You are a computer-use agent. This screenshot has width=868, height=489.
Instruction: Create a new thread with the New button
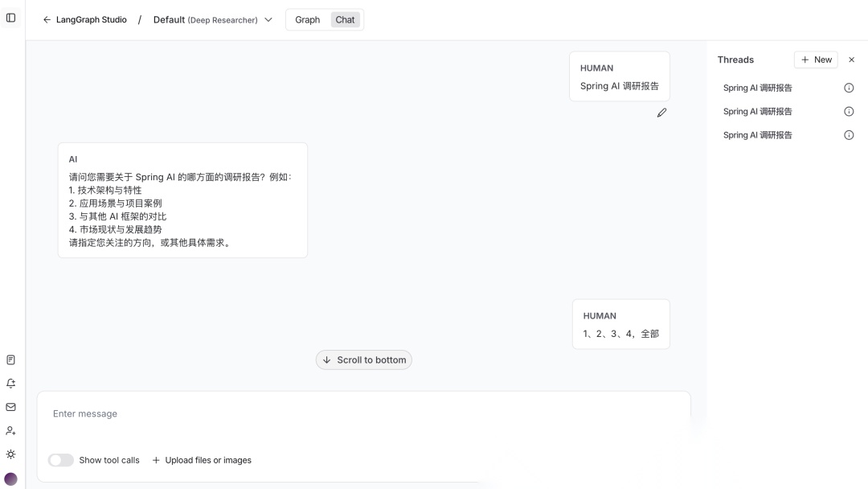click(816, 60)
